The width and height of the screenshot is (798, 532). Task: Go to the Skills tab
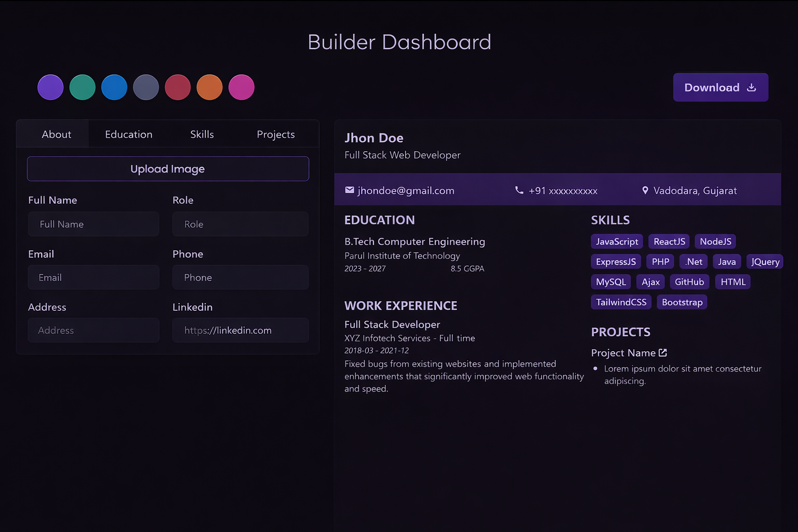202,135
